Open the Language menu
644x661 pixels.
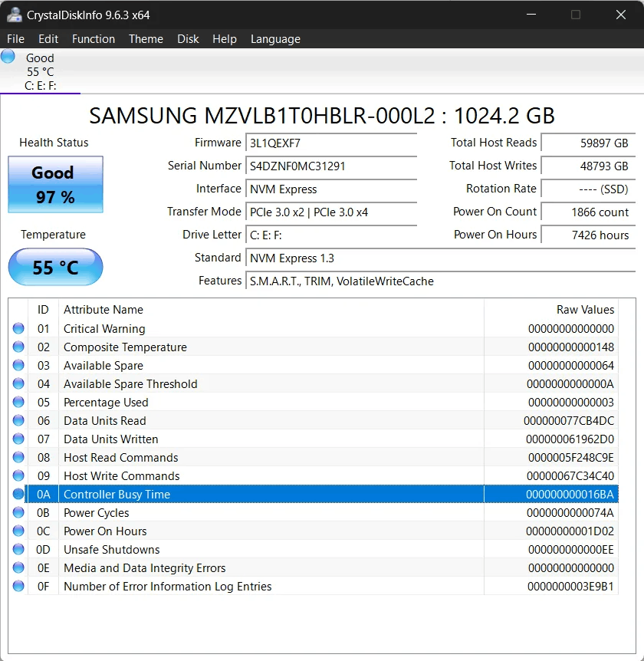click(275, 39)
